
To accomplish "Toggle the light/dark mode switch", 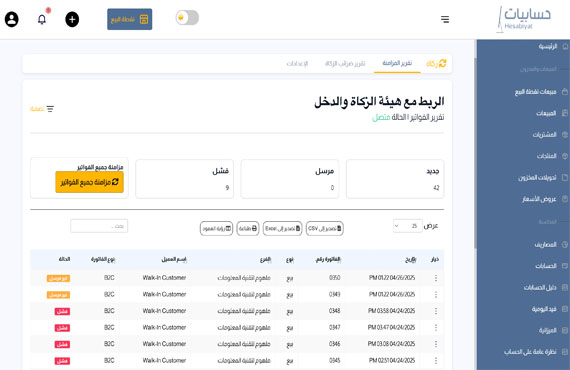I will (x=187, y=18).
